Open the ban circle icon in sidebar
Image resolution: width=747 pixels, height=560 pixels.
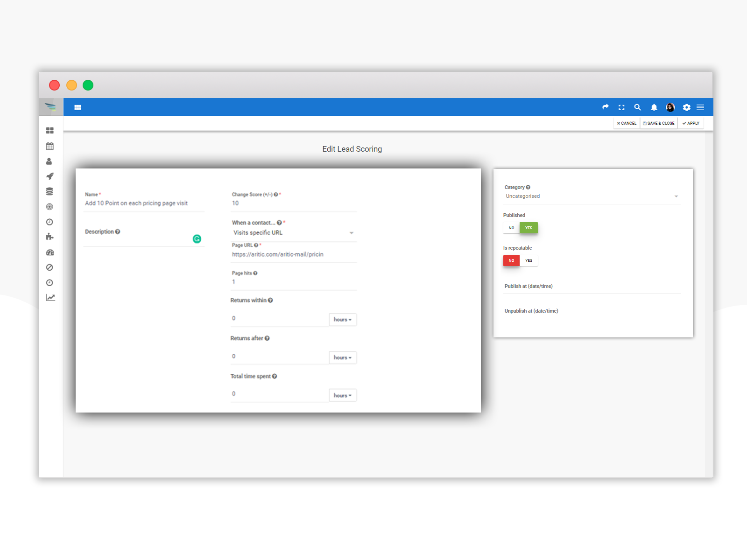[x=49, y=267]
